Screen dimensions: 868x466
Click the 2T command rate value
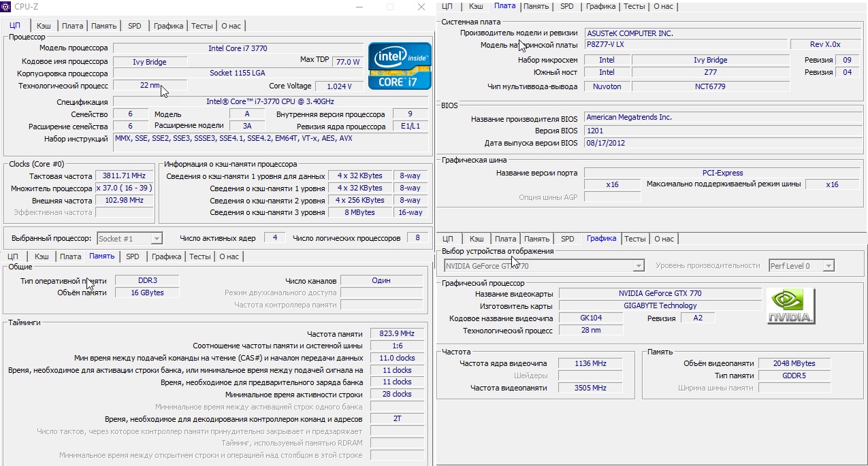click(397, 418)
